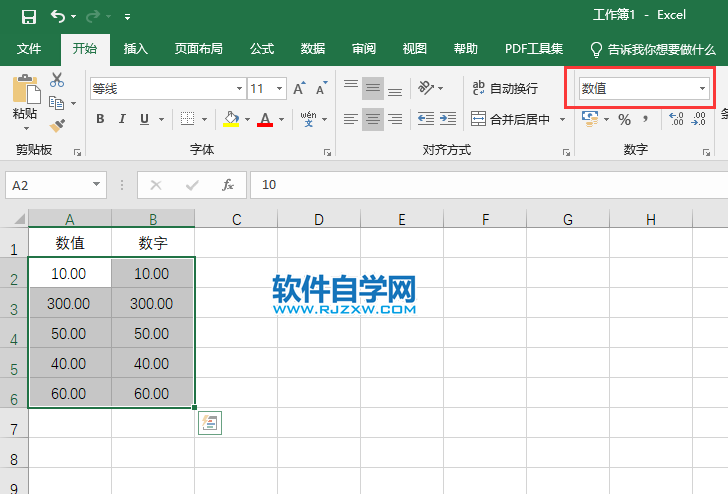The height and width of the screenshot is (494, 728).
Task: Toggle Bold formatting
Action: (x=100, y=119)
